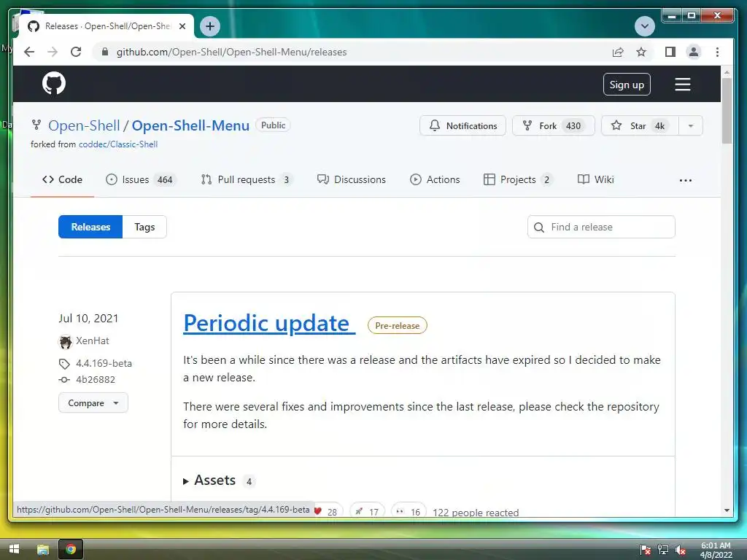Screen dimensions: 747x560
Task: Reload the current page
Action: pyautogui.click(x=76, y=52)
